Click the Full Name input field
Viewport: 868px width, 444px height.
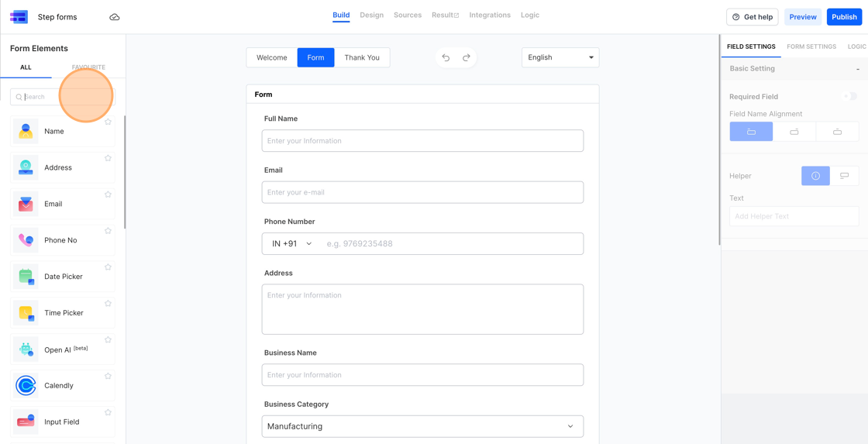click(422, 141)
